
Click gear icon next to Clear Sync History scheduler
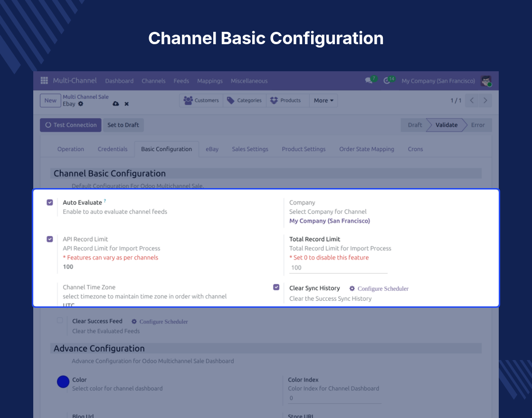coord(352,288)
